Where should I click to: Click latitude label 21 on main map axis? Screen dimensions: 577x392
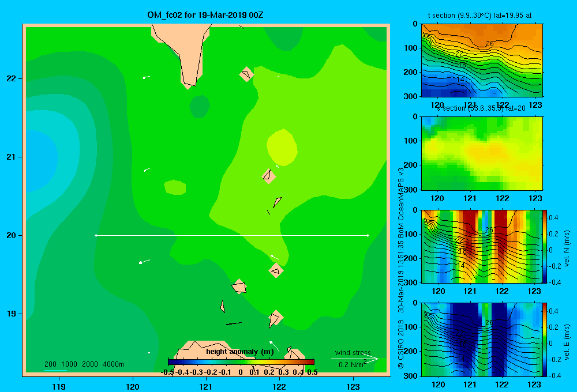point(11,157)
